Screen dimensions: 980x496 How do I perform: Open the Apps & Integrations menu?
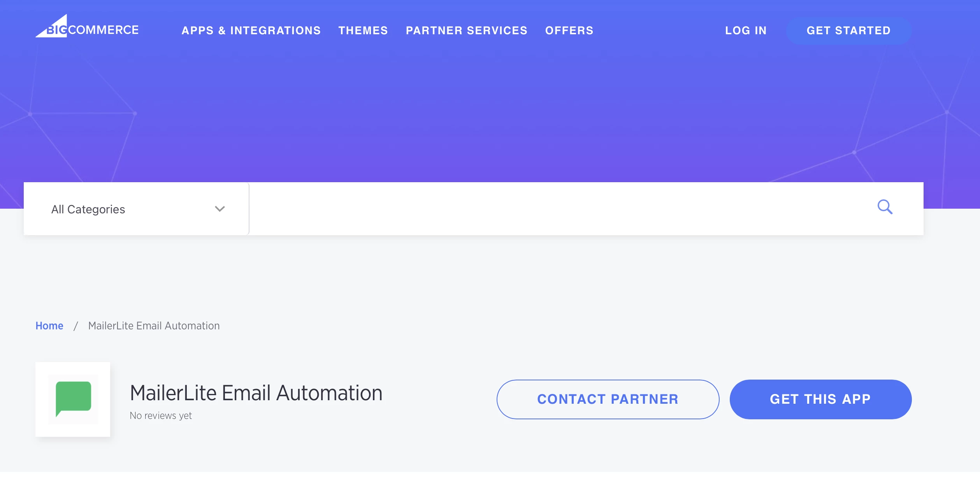(251, 30)
